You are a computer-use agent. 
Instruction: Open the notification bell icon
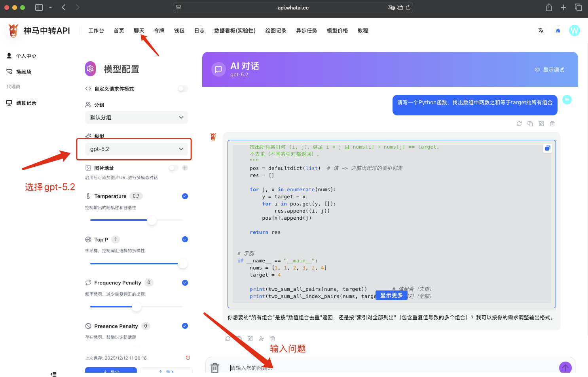pos(558,30)
